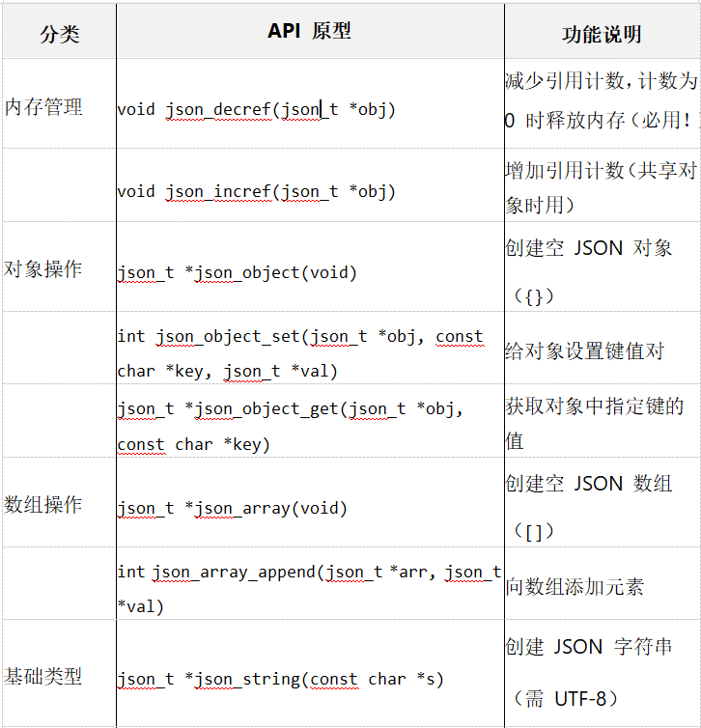Click the json_object(void) prototype text
The height and width of the screenshot is (728, 701).
(x=237, y=272)
